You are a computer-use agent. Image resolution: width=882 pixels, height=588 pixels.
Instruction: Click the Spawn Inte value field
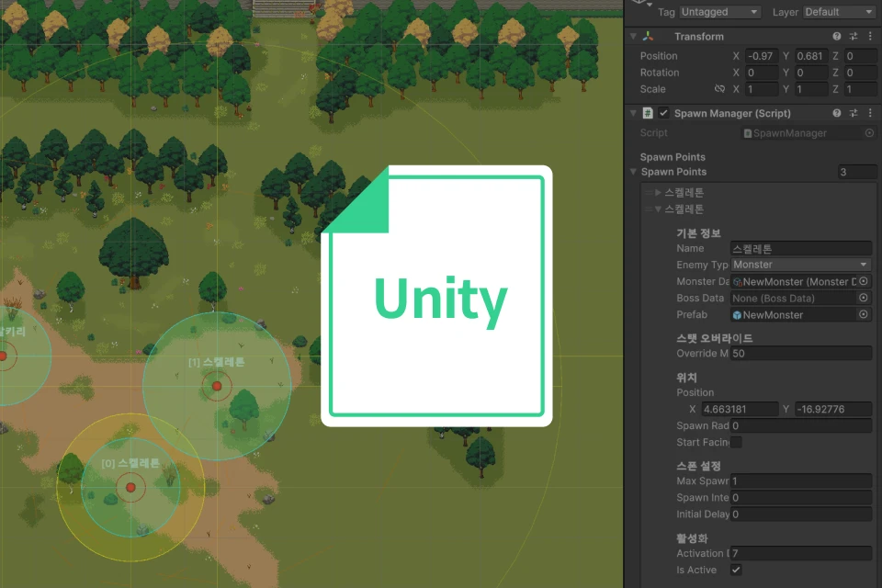801,497
